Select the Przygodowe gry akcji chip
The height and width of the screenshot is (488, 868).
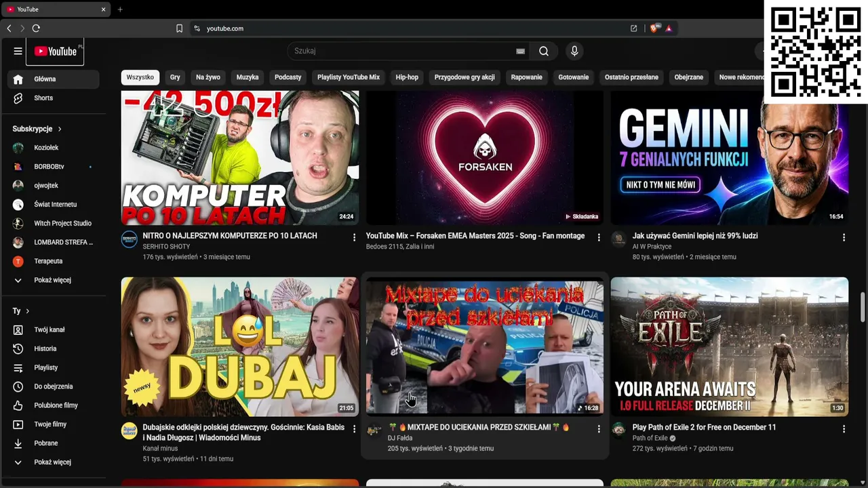point(465,77)
